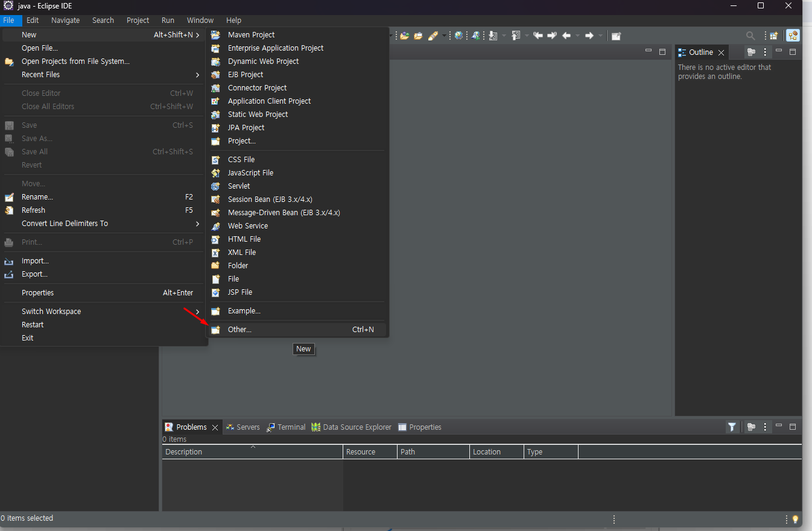Viewport: 812px width, 531px height.
Task: Click the next edit location arrow icon
Action: point(552,36)
